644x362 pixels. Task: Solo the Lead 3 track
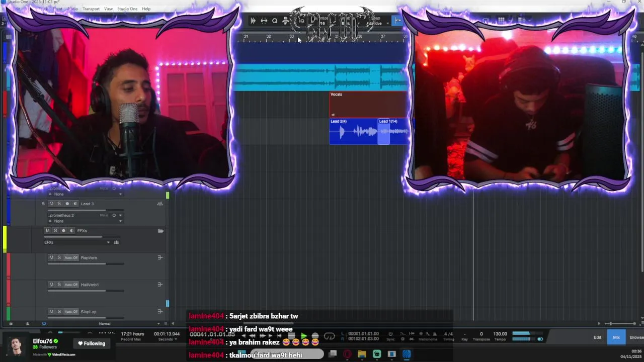click(x=59, y=204)
